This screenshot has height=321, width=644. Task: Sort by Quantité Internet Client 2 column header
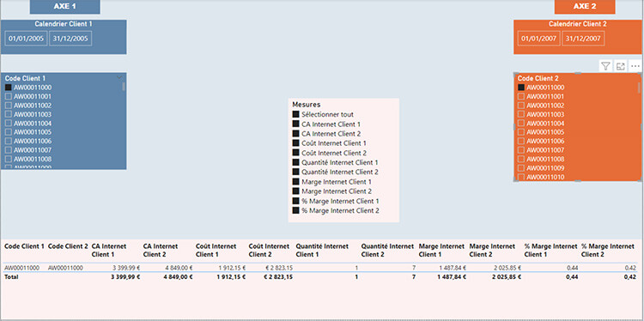click(387, 250)
